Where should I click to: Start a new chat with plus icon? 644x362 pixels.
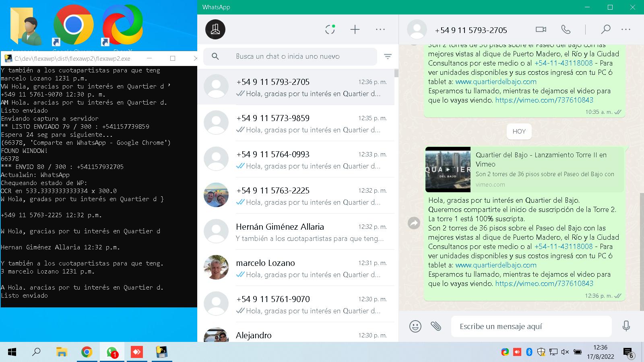coord(355,29)
